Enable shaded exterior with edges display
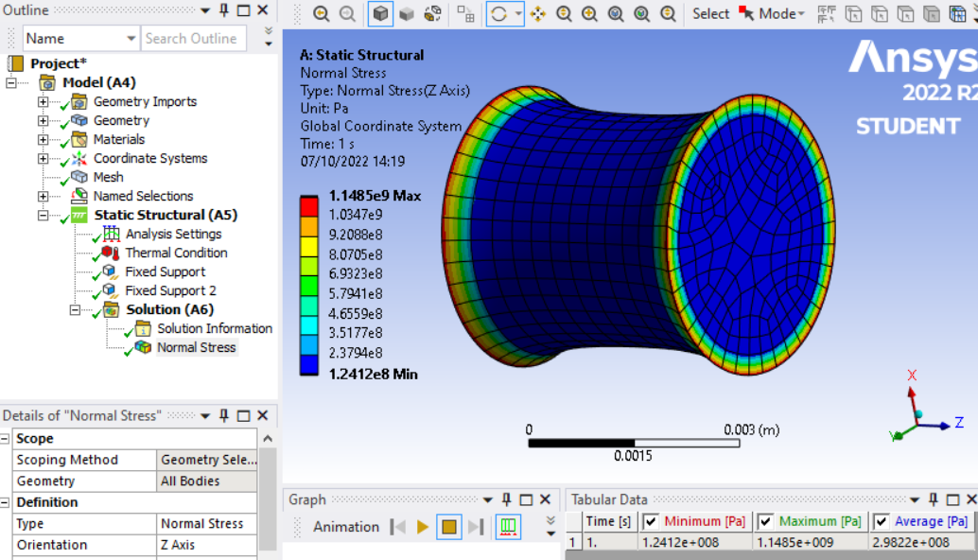Image resolution: width=978 pixels, height=560 pixels. (x=380, y=14)
